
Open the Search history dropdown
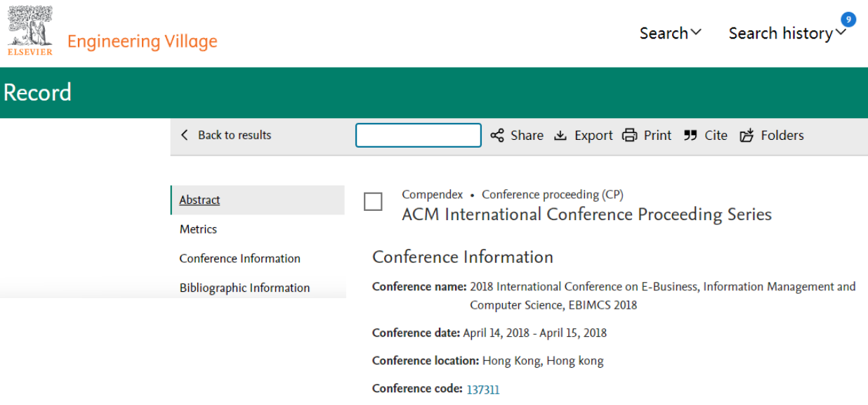click(x=788, y=33)
